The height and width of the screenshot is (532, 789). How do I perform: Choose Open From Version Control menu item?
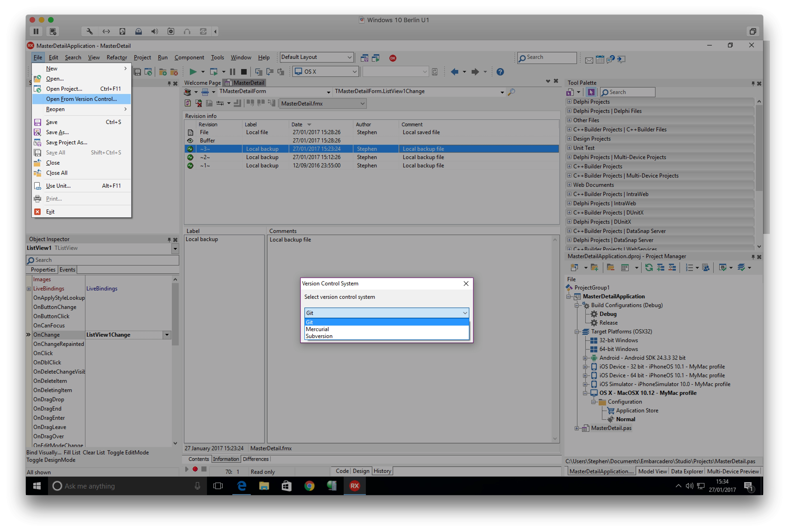coord(82,99)
